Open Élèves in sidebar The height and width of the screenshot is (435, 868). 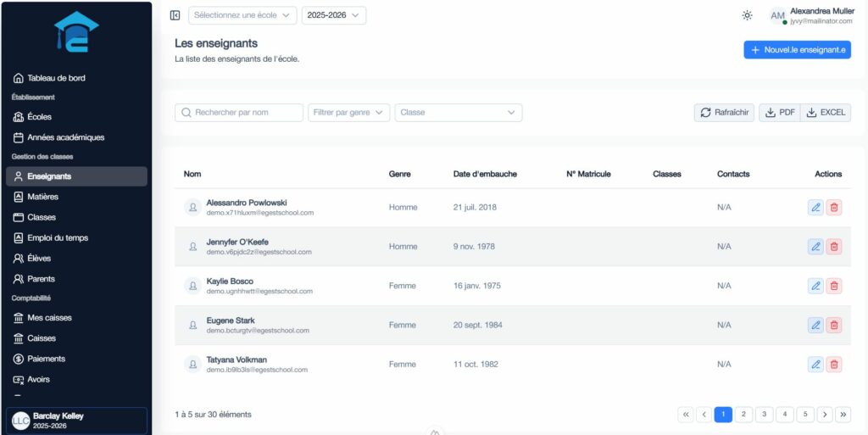pyautogui.click(x=76, y=259)
